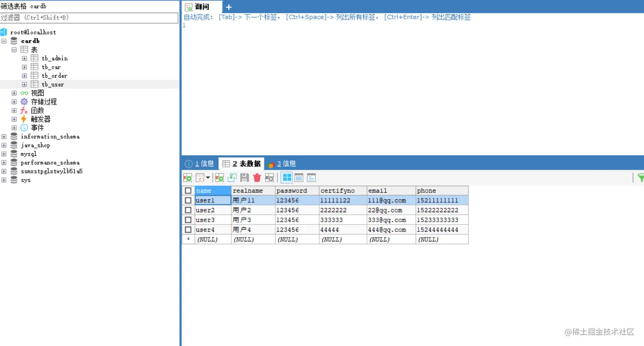Select the tb_user table in tree

click(x=53, y=84)
